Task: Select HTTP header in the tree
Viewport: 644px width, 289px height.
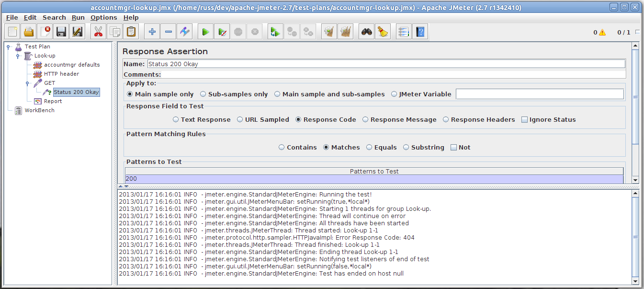Action: pos(61,74)
